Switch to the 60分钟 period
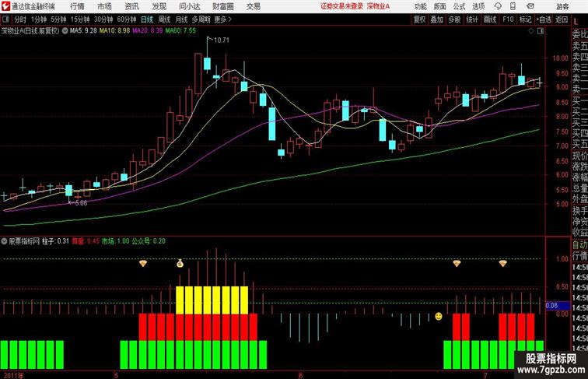Viewport: 588px width, 379px height. [x=127, y=19]
